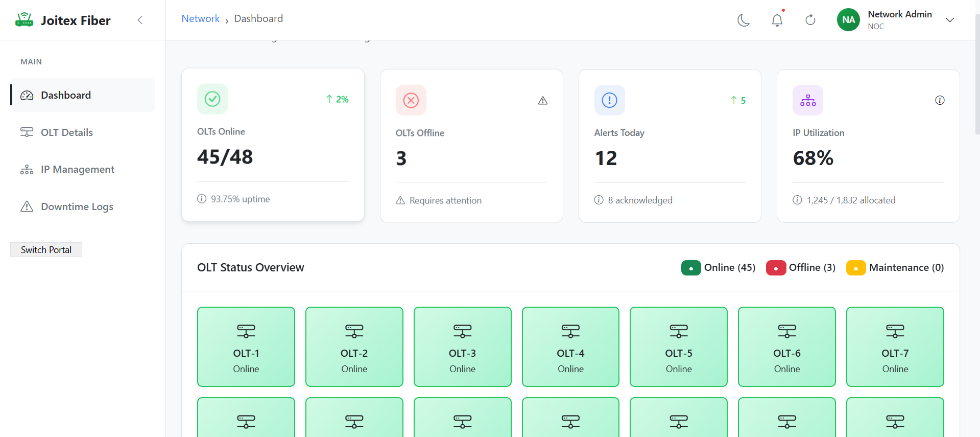Select the OLT-2 status tile
The image size is (980, 437).
[354, 347]
